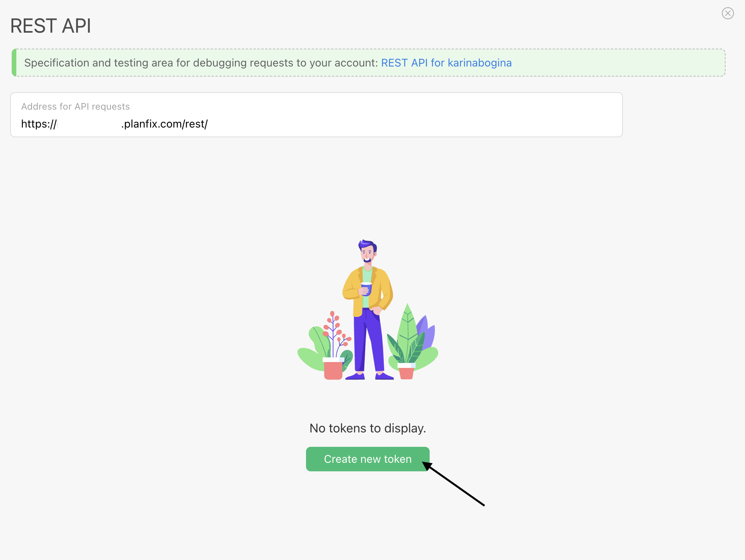Click the '.planfix.com/rest/' URL text
Screen dimensions: 745x560
(x=164, y=124)
